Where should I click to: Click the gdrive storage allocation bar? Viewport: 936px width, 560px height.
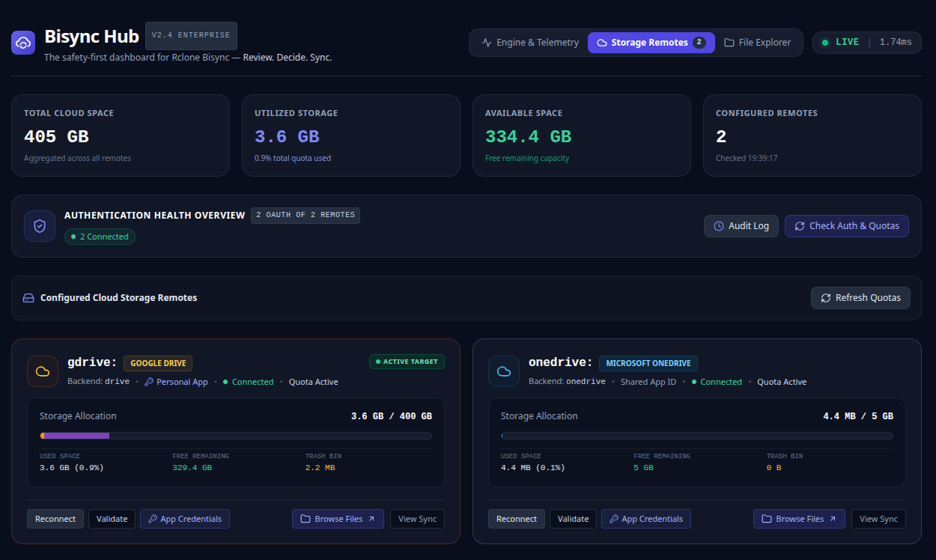[x=236, y=436]
